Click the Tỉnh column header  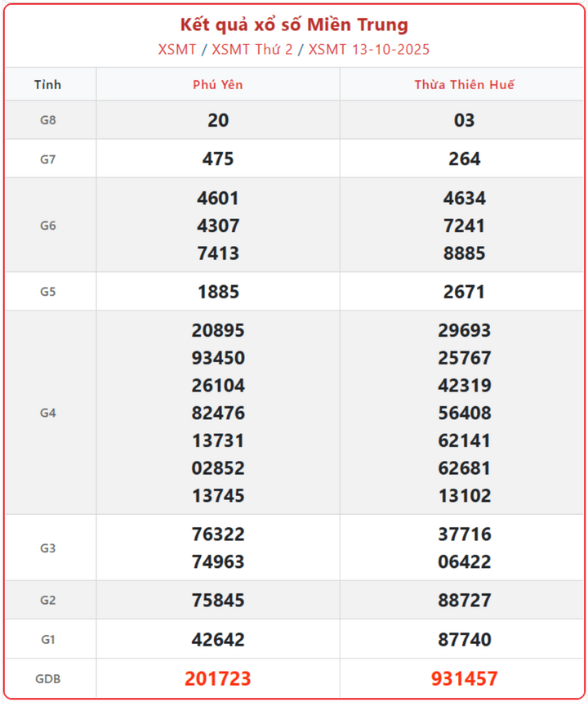48,85
